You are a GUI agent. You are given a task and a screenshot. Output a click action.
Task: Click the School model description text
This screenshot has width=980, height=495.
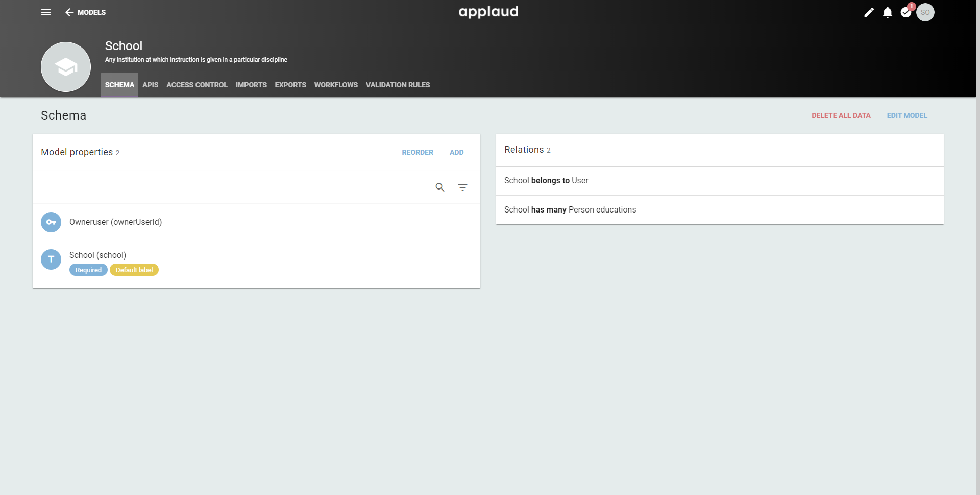pyautogui.click(x=196, y=60)
